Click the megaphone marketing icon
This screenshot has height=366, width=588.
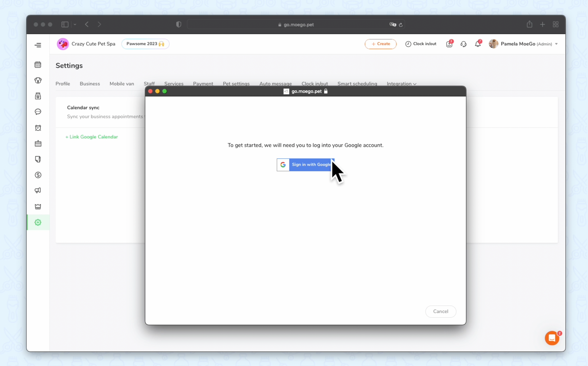pyautogui.click(x=38, y=190)
